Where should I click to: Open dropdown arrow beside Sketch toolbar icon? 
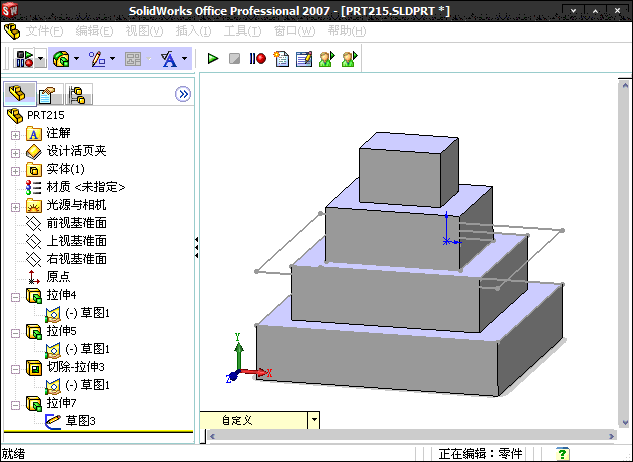click(113, 59)
